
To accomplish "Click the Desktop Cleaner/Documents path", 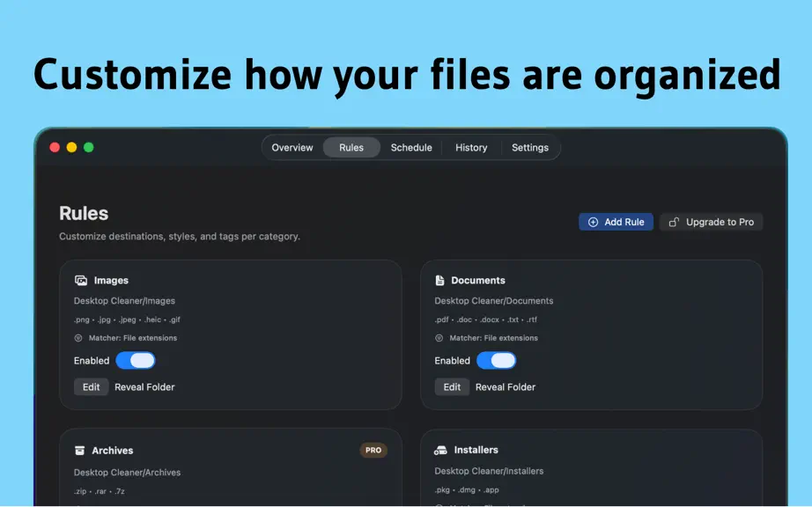I will pos(493,300).
